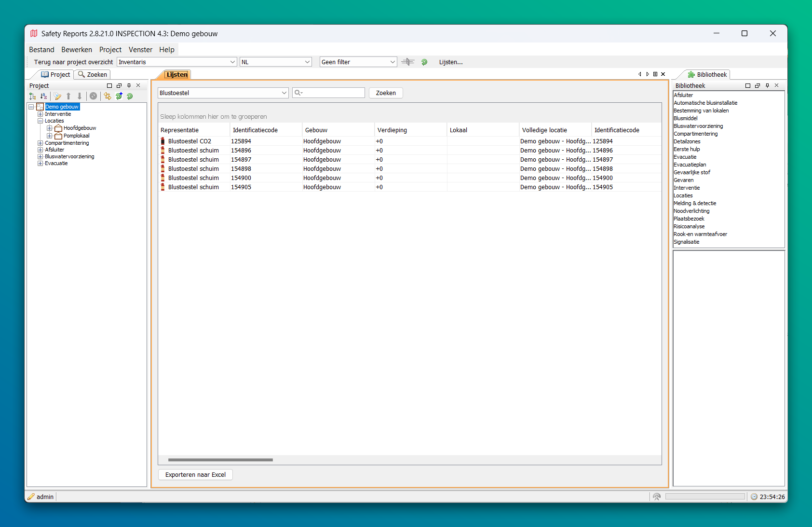This screenshot has width=812, height=527.
Task: Pin the Bibliotheek panel
Action: click(x=767, y=85)
